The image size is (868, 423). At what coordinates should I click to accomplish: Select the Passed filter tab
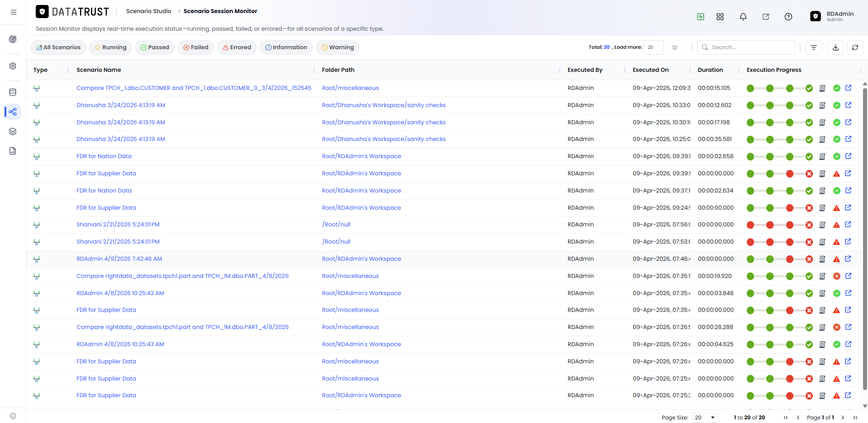tap(155, 47)
